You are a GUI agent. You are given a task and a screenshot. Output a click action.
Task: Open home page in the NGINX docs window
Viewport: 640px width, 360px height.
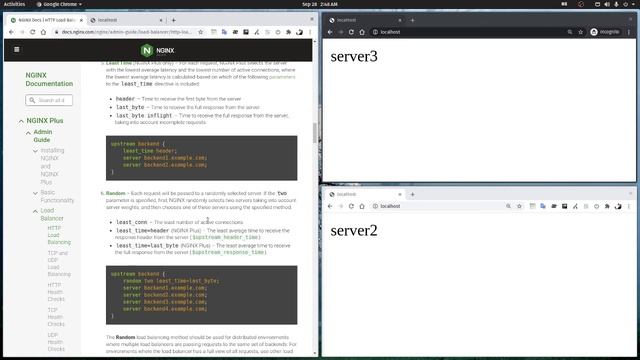point(43,32)
